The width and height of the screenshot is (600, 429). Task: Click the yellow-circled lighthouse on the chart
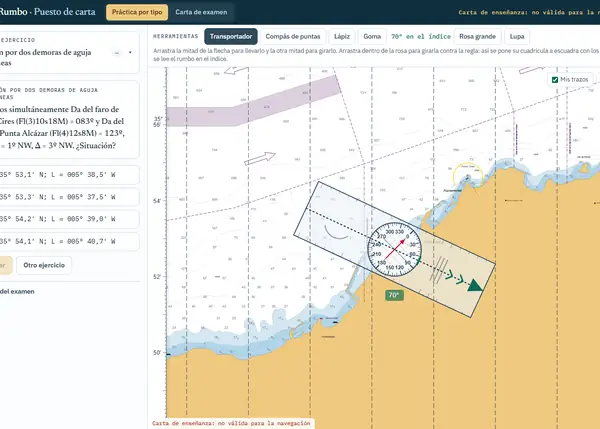tap(468, 177)
